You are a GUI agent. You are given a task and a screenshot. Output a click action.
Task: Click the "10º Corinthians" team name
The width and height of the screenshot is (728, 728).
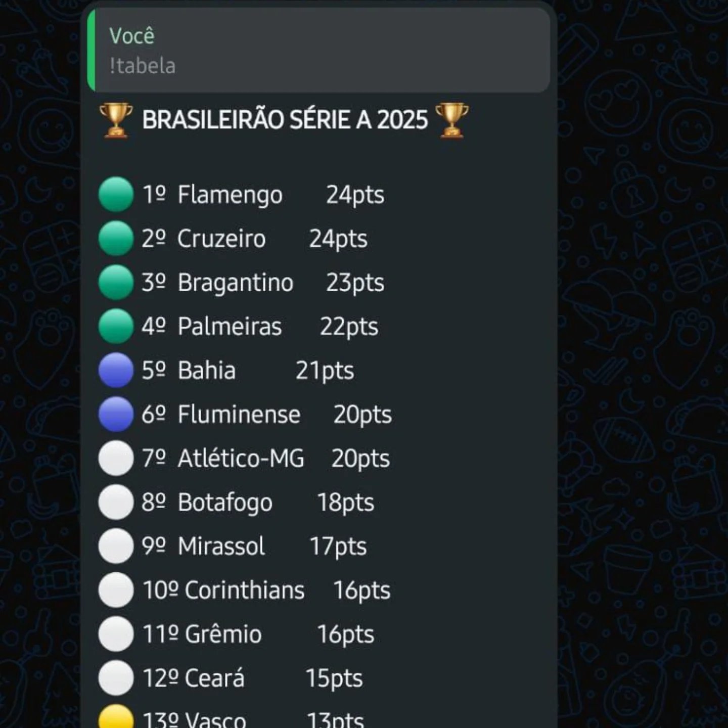click(223, 590)
